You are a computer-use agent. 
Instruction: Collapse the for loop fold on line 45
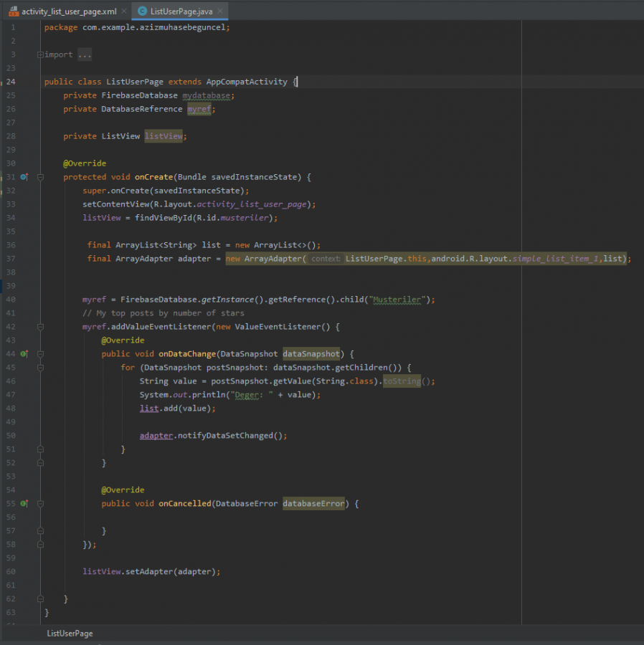point(40,368)
